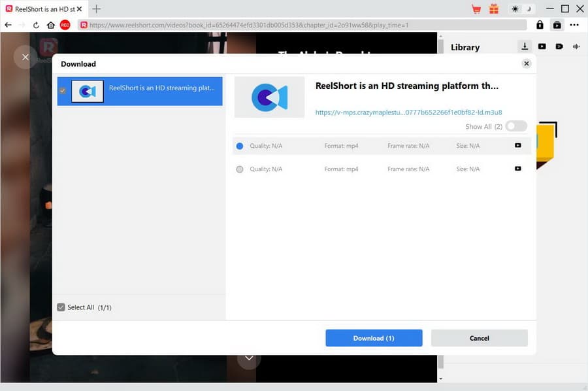Click the large video preview thumbnail
Screen dimensions: 588x391
click(269, 97)
